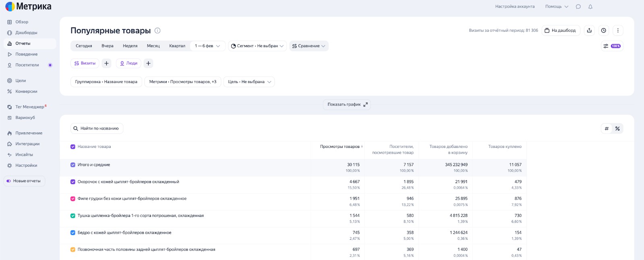The width and height of the screenshot is (644, 260).
Task: Toggle checkbox for Филе грудки без кожи
Action: [73, 199]
